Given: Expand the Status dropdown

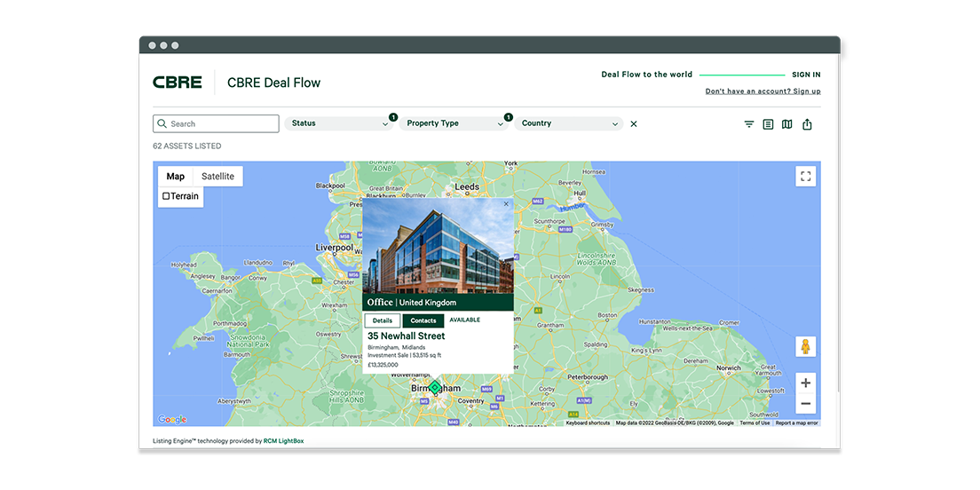Looking at the screenshot, I should click(x=339, y=123).
